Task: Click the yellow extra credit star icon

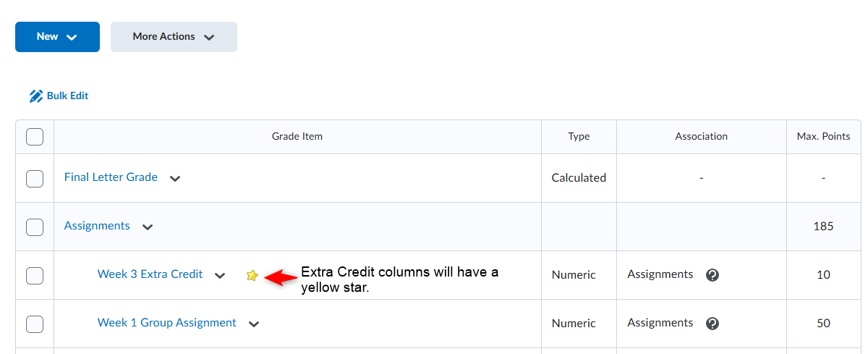Action: point(252,275)
